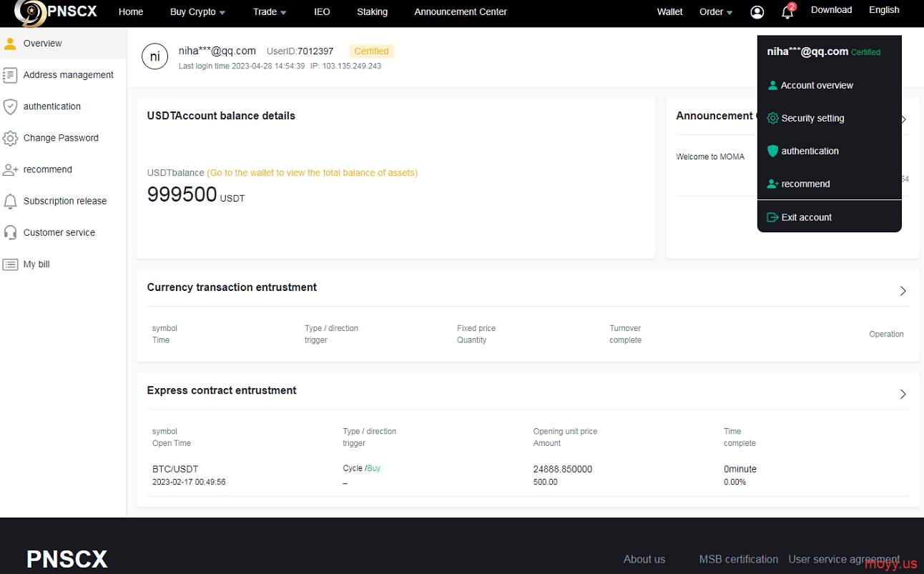The height and width of the screenshot is (574, 924).
Task: Expand the Trade dropdown menu
Action: click(x=270, y=12)
